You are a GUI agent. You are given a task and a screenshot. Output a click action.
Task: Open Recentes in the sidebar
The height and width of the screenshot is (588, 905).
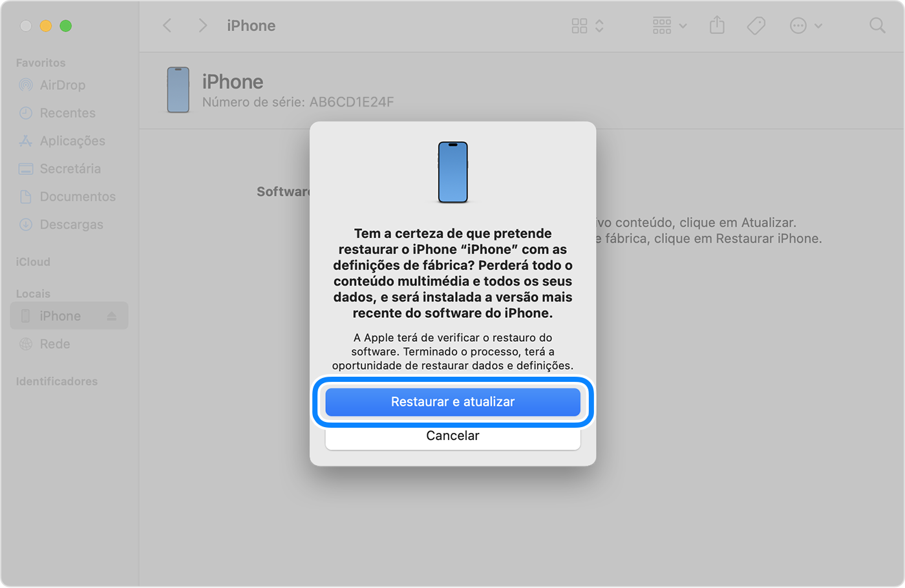click(x=69, y=113)
